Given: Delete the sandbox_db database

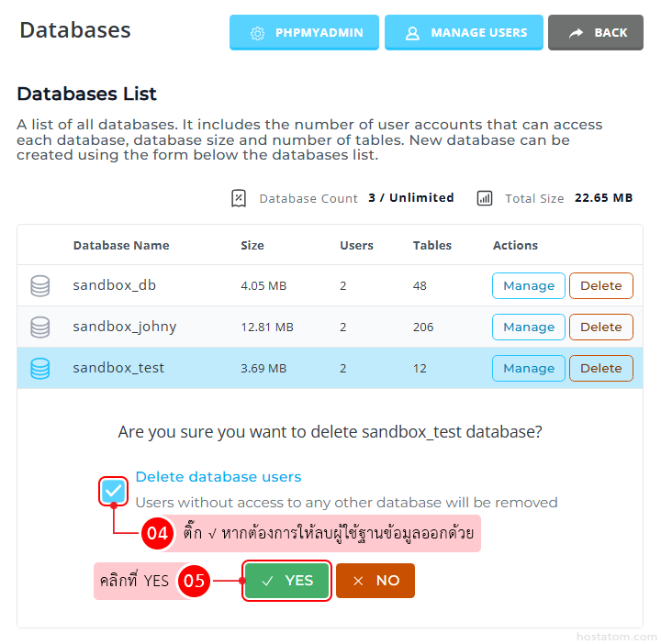Looking at the screenshot, I should click(601, 286).
